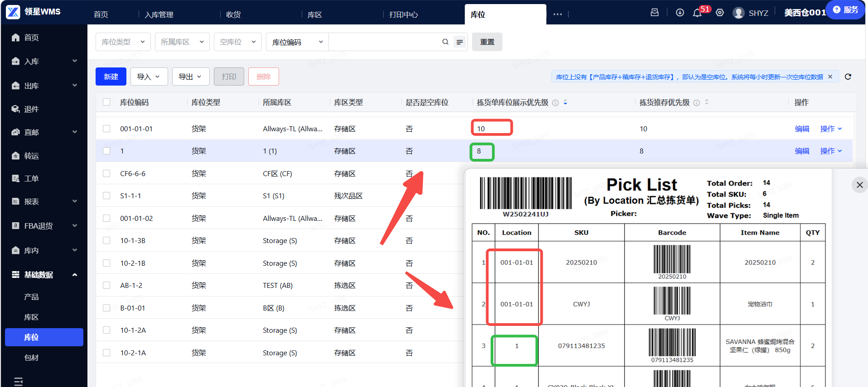The image size is (868, 387).
Task: Open the 导出 export dropdown
Action: click(191, 76)
